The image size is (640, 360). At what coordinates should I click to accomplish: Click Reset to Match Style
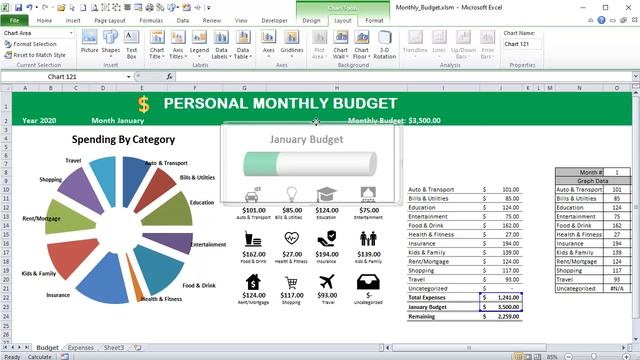click(x=35, y=55)
